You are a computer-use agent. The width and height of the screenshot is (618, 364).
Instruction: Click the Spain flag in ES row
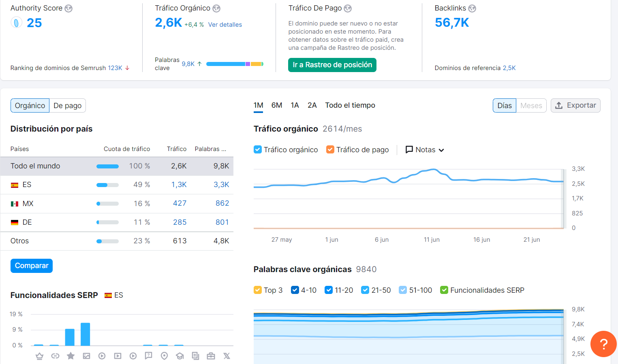pyautogui.click(x=15, y=185)
